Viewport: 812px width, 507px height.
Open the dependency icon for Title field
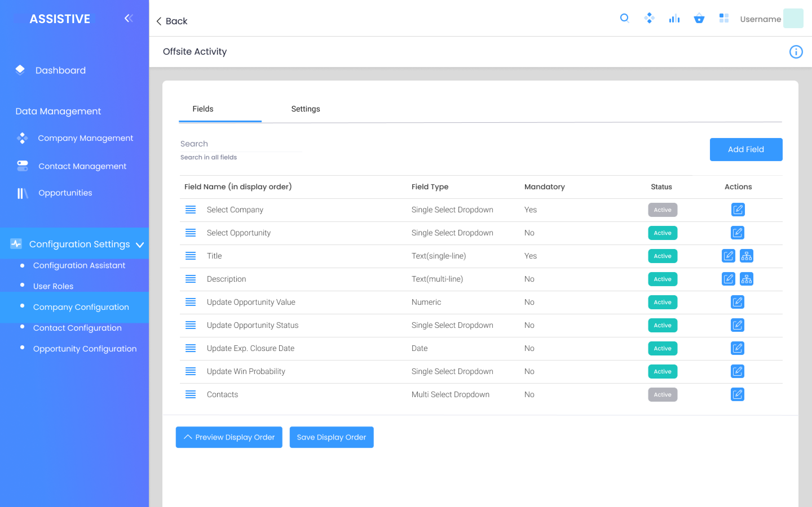click(746, 256)
